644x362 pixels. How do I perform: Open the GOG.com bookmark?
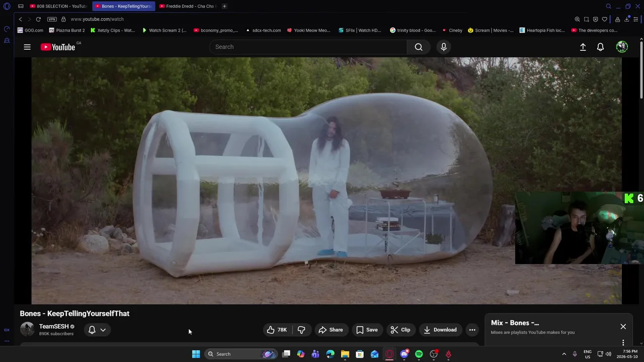pos(30,30)
